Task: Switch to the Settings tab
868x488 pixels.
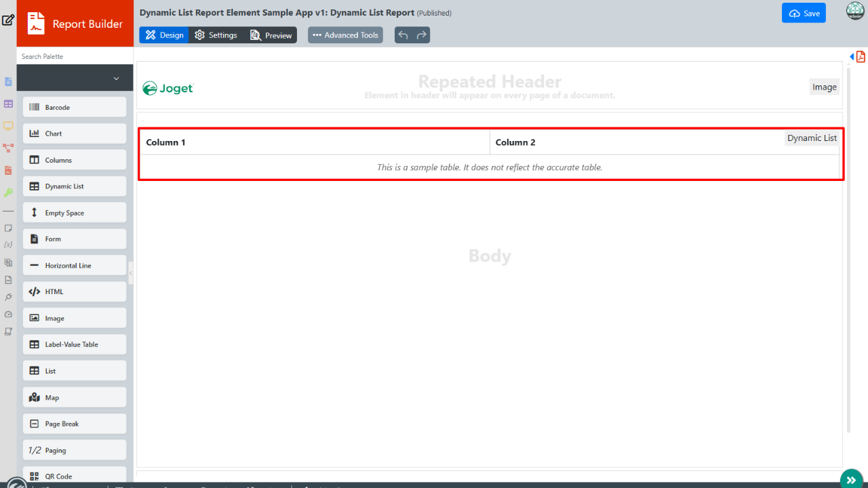Action: coord(216,35)
